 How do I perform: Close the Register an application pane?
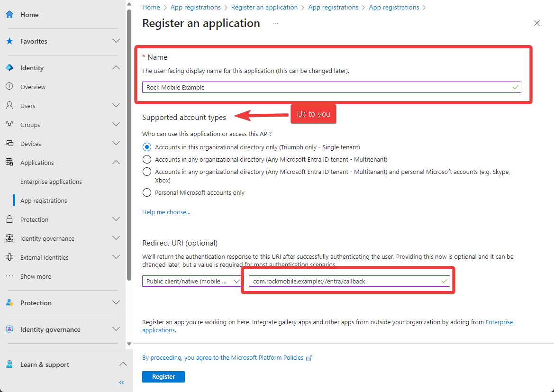pos(536,23)
